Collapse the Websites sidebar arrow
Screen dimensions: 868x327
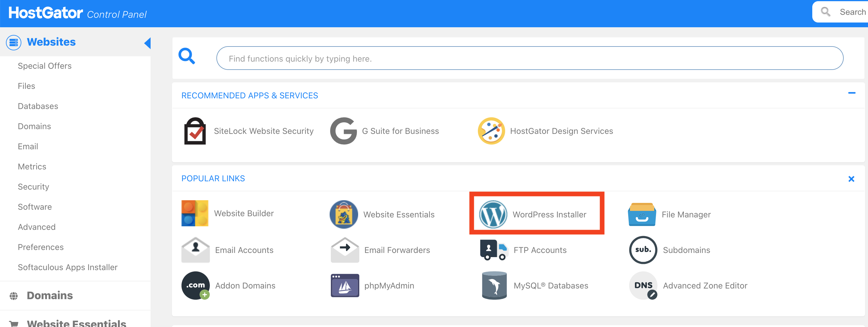tap(147, 43)
